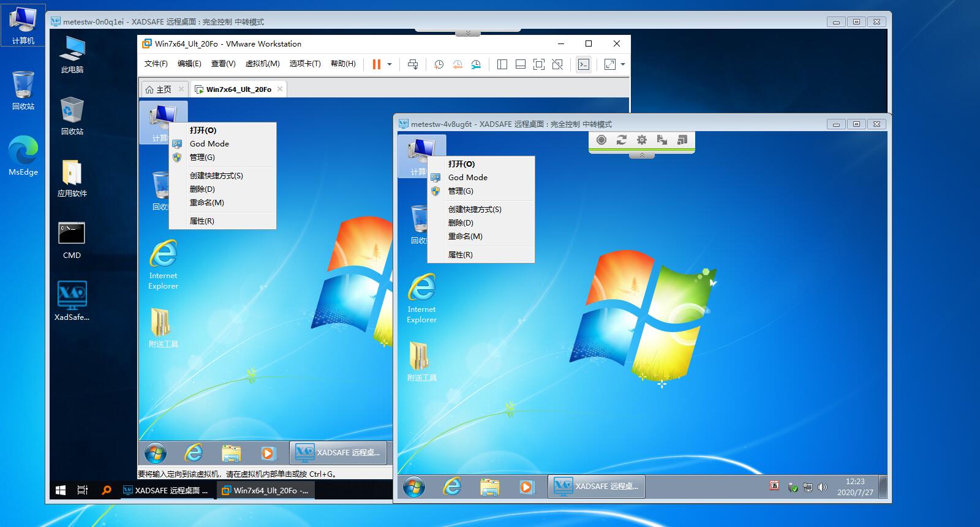Choose God Mode in the VMware guest context menu
This screenshot has height=527, width=980.
222,144
